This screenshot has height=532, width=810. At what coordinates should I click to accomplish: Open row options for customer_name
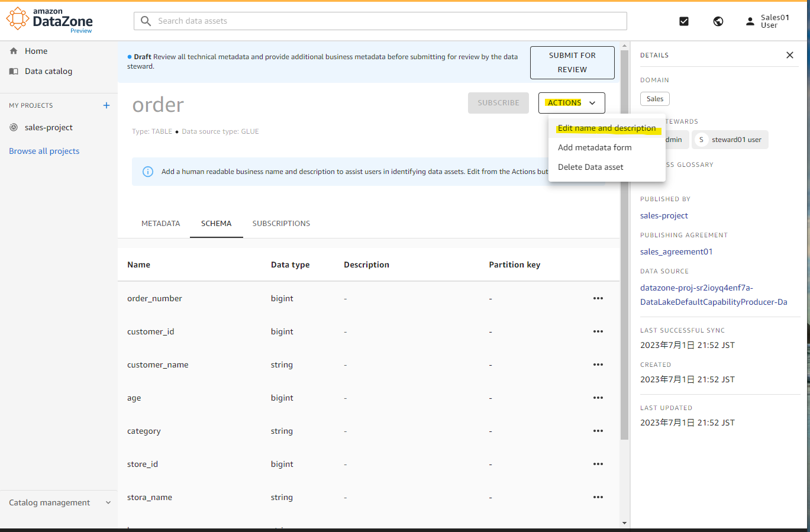(598, 365)
